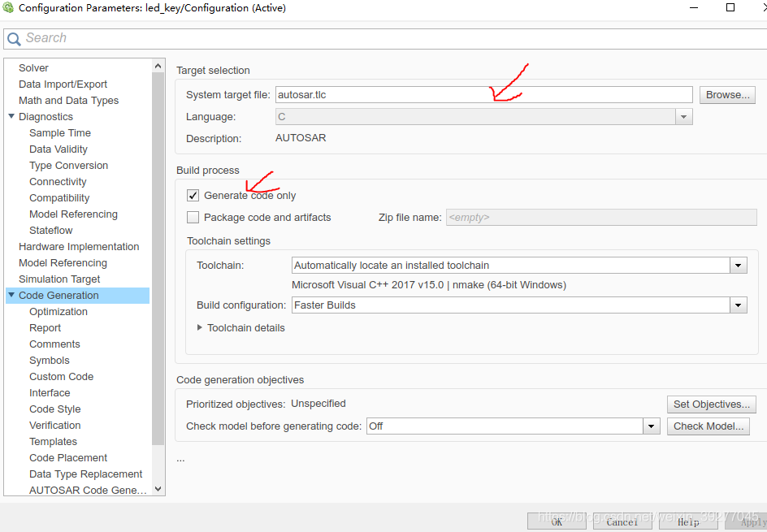This screenshot has width=767, height=532.
Task: Open Type Conversion diagnostics
Action: tap(68, 165)
